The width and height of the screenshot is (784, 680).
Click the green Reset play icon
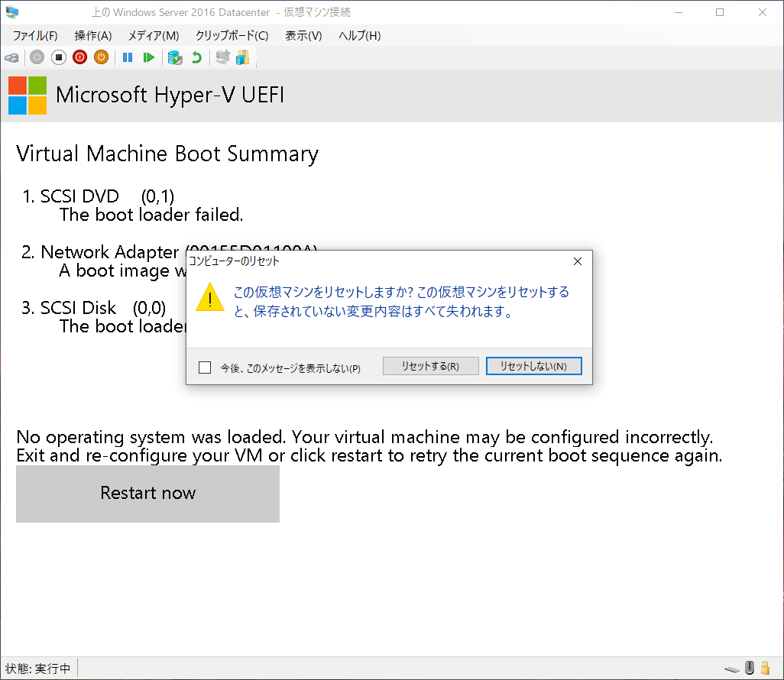click(x=148, y=57)
